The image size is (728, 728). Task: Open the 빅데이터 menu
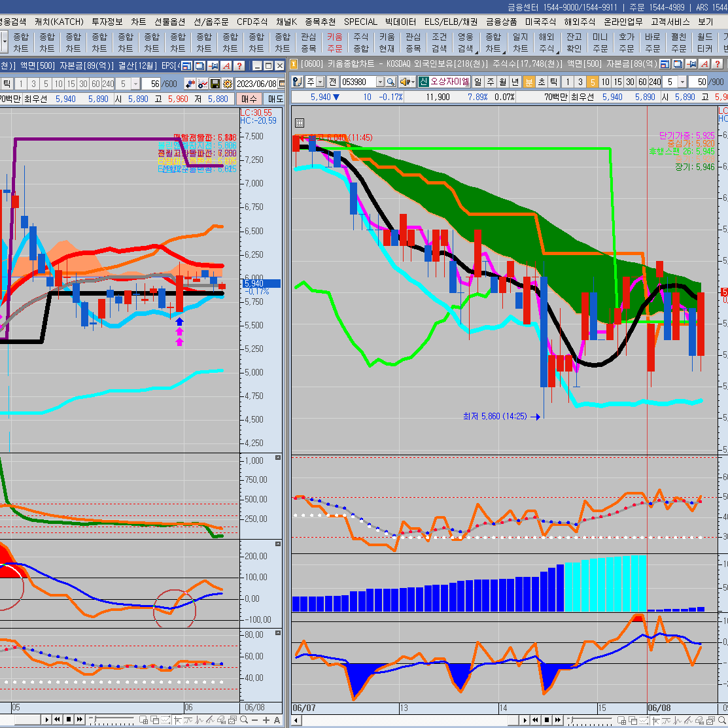coord(400,22)
